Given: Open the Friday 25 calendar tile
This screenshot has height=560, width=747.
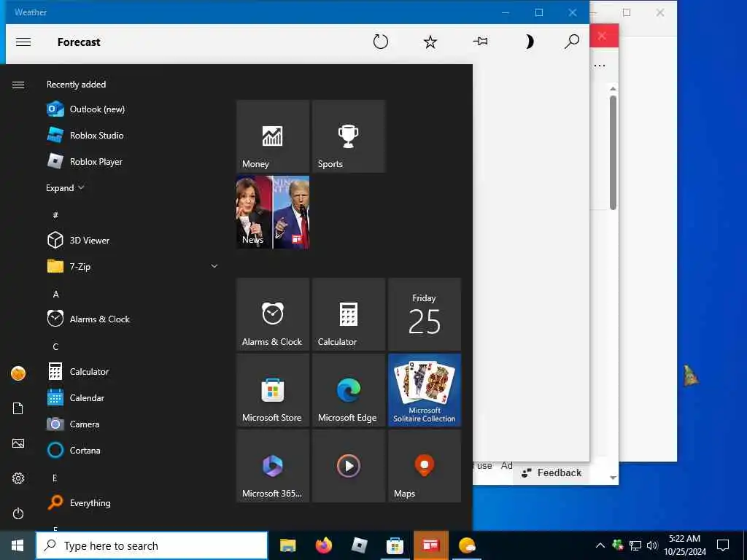Looking at the screenshot, I should coord(425,314).
